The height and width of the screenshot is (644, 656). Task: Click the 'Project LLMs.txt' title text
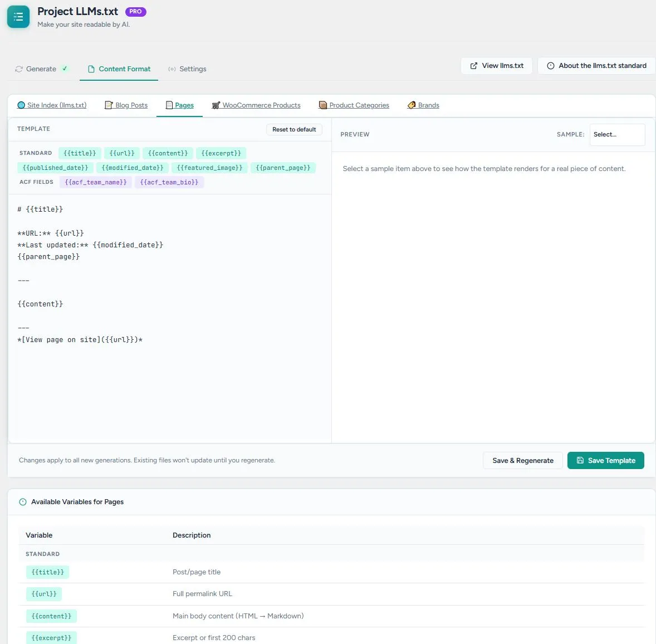78,11
